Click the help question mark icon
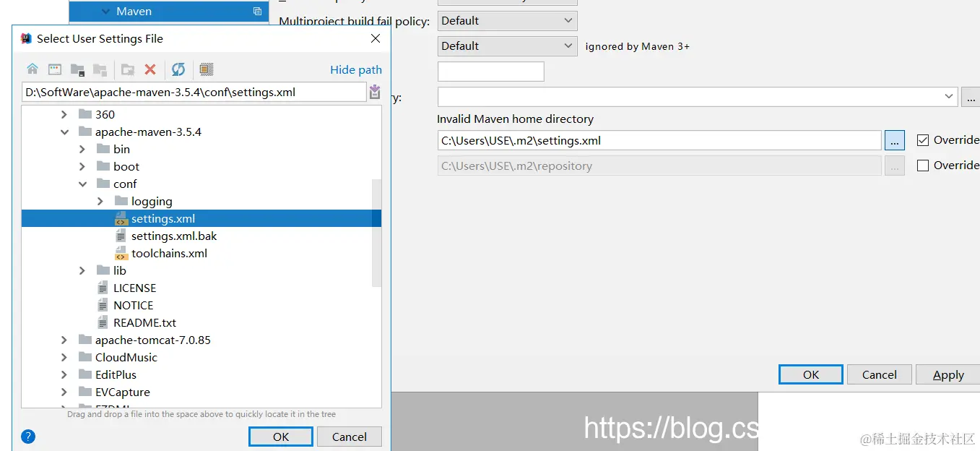The height and width of the screenshot is (451, 980). pos(28,437)
